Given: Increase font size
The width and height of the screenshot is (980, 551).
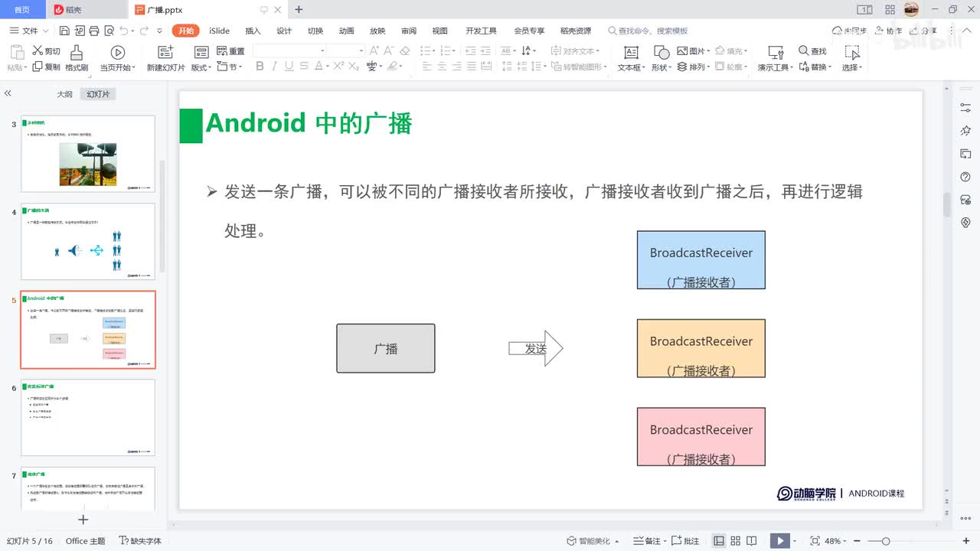Looking at the screenshot, I should 374,51.
